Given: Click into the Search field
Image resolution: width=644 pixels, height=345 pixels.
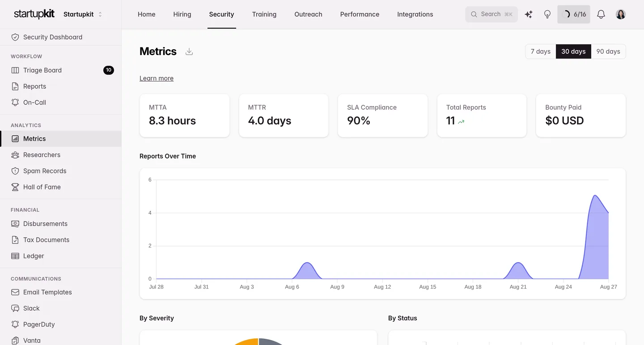Looking at the screenshot, I should tap(491, 14).
